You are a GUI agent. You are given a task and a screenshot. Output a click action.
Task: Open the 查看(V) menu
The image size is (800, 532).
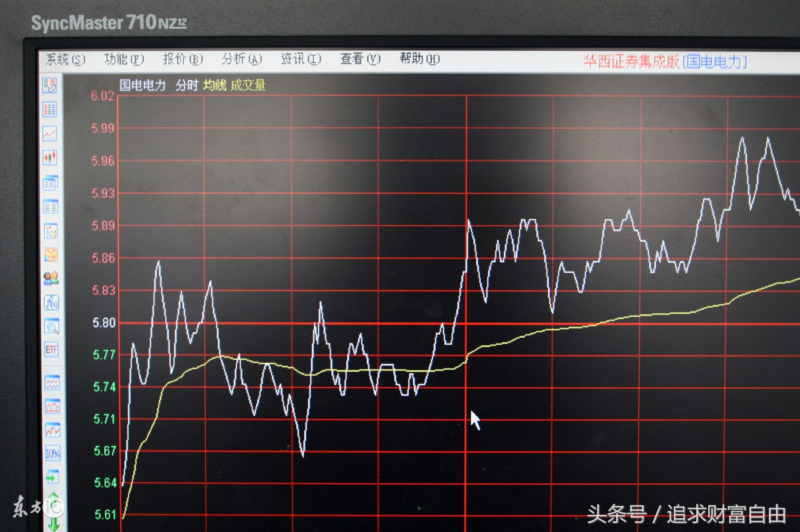click(360, 59)
